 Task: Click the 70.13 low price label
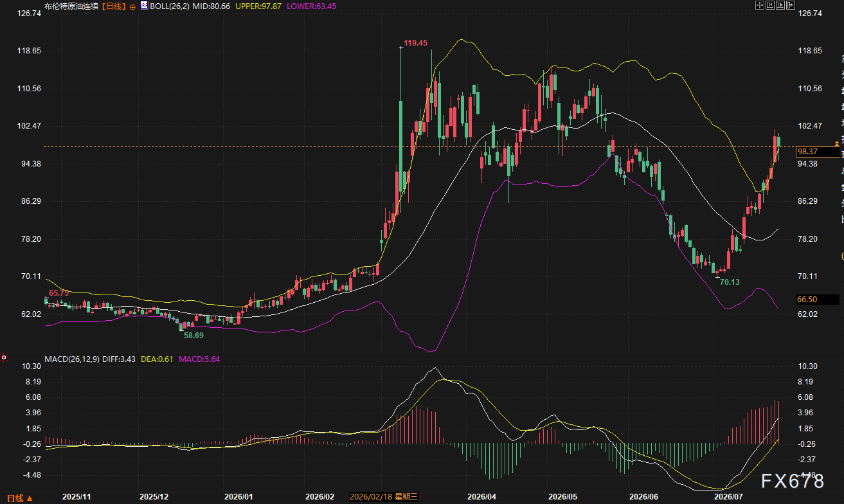730,282
